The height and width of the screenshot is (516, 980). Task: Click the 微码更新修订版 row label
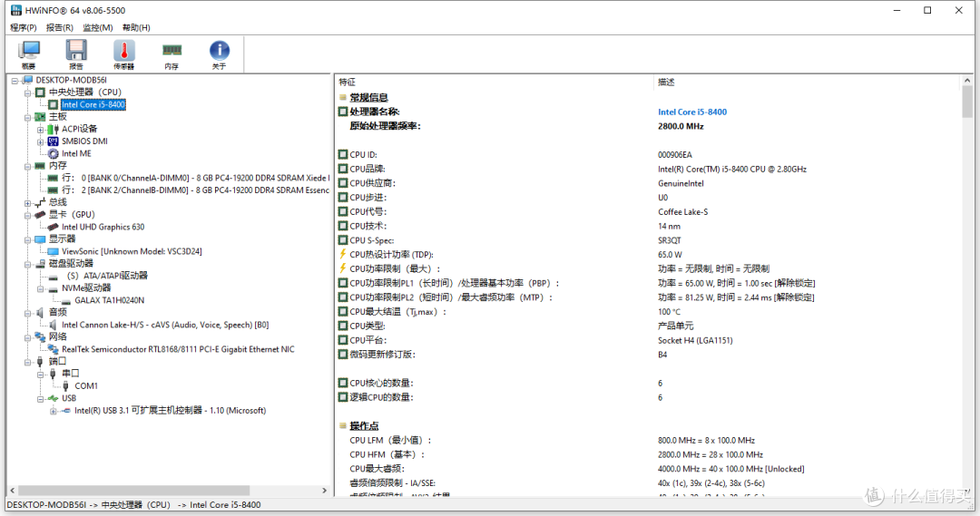pos(383,355)
